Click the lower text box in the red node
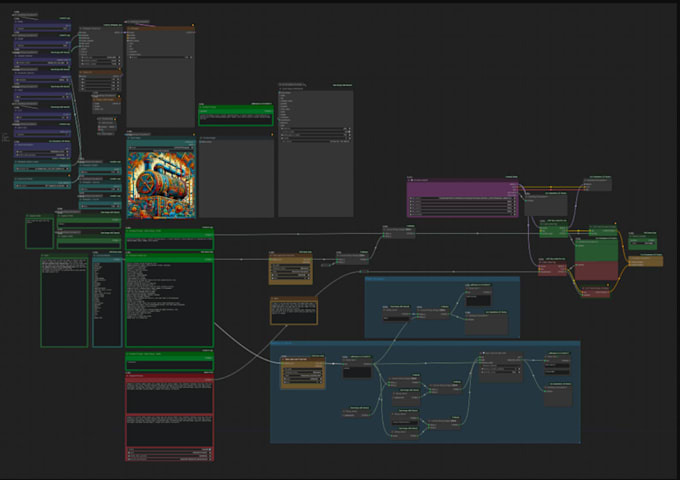Image resolution: width=680 pixels, height=480 pixels. point(170,431)
